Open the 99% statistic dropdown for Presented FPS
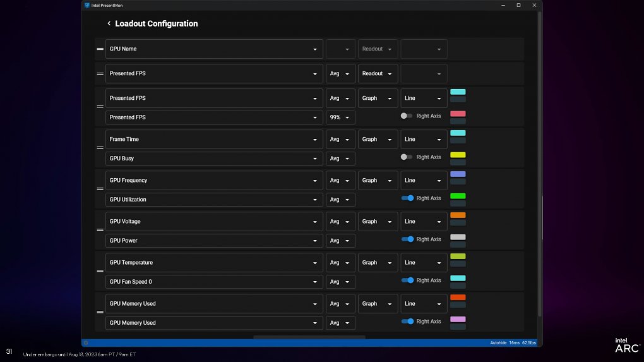The height and width of the screenshot is (362, 644). tap(340, 118)
